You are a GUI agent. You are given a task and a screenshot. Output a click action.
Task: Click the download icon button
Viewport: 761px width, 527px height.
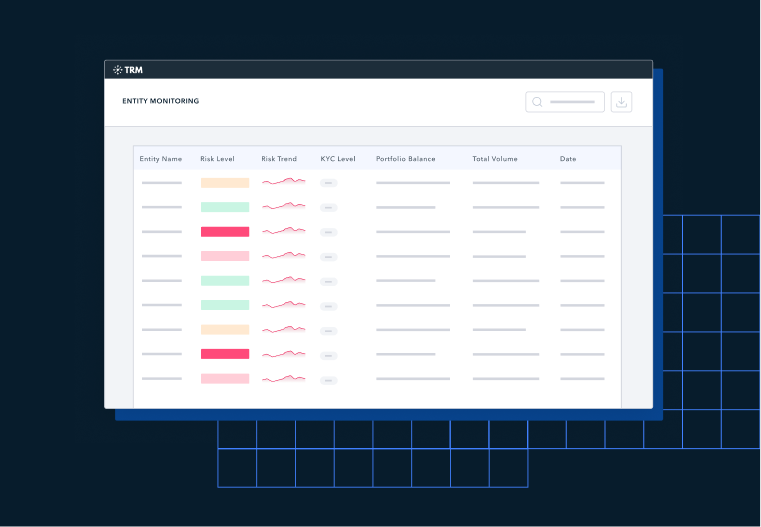[x=621, y=102]
